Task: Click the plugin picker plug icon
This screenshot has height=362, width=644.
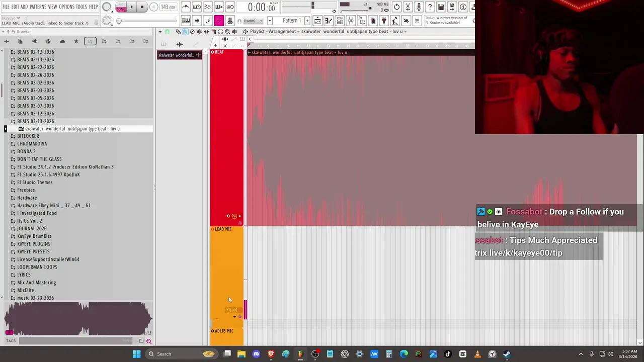Action: pyautogui.click(x=383, y=21)
